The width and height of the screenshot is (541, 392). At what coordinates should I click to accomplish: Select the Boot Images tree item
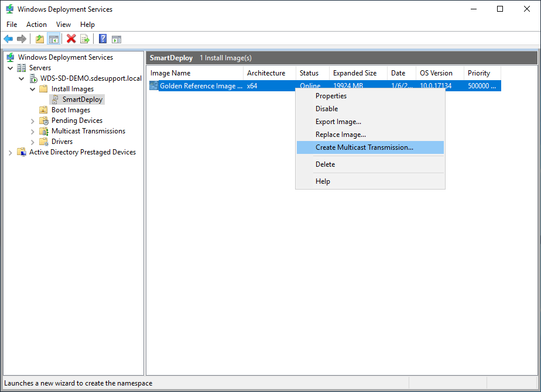[70, 110]
